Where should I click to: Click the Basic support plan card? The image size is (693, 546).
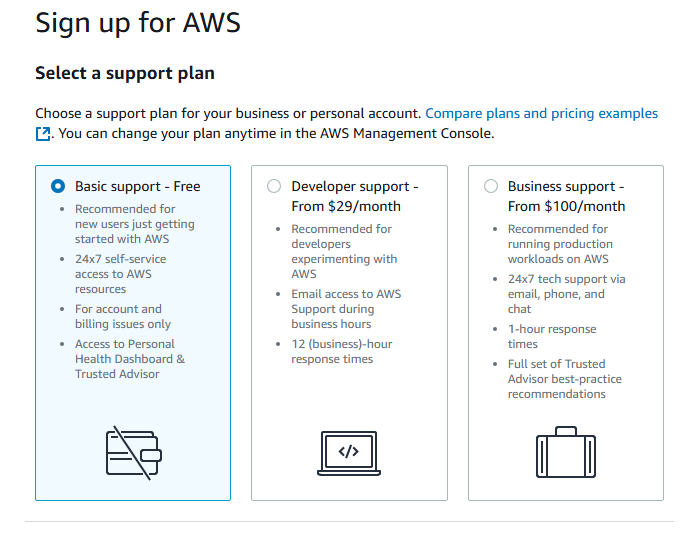[x=133, y=333]
